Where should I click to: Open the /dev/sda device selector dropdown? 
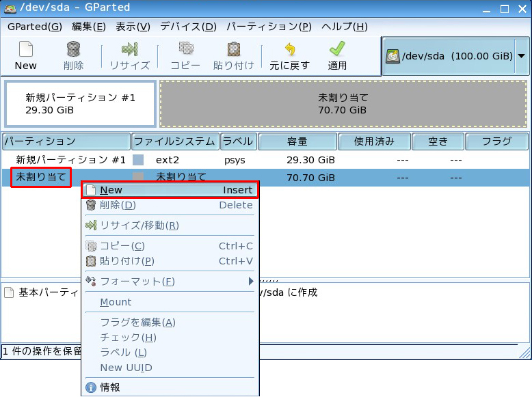tap(522, 56)
